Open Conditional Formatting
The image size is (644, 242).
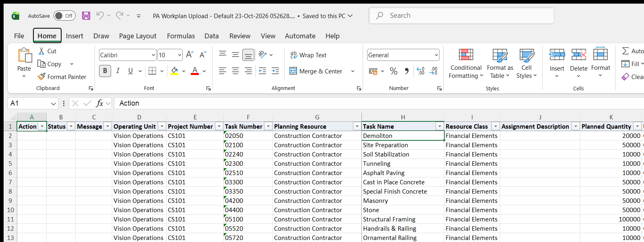click(x=466, y=63)
